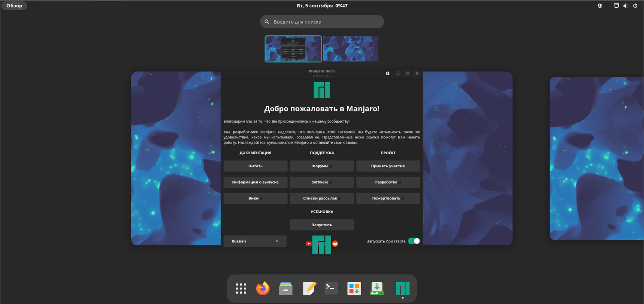The width and height of the screenshot is (644, 304).
Task: Open "Информация о выпуске" button
Action: coord(255,182)
